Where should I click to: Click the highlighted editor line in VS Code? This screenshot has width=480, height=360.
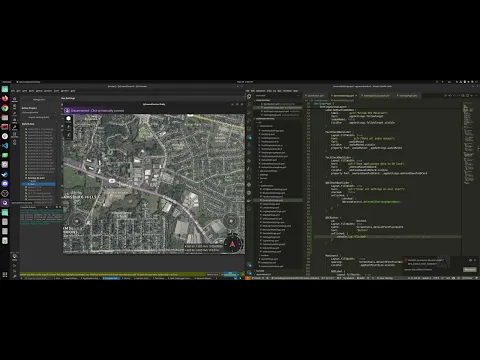(387, 237)
